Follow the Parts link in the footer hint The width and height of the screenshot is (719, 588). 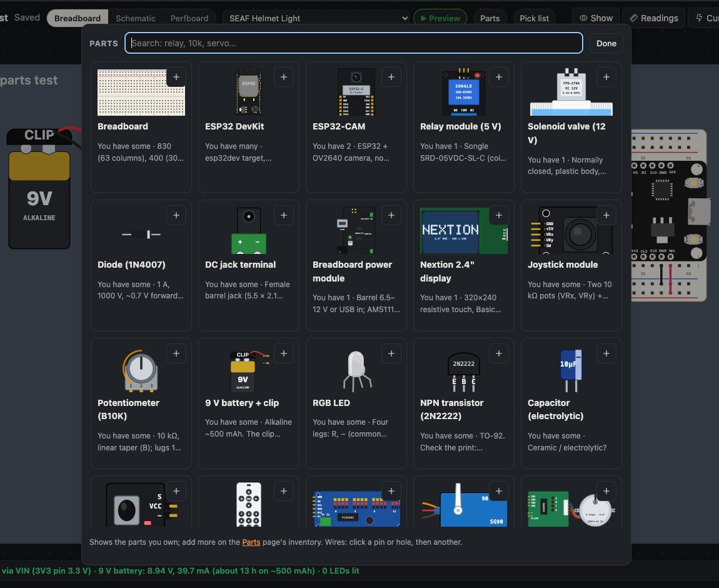[x=251, y=542]
